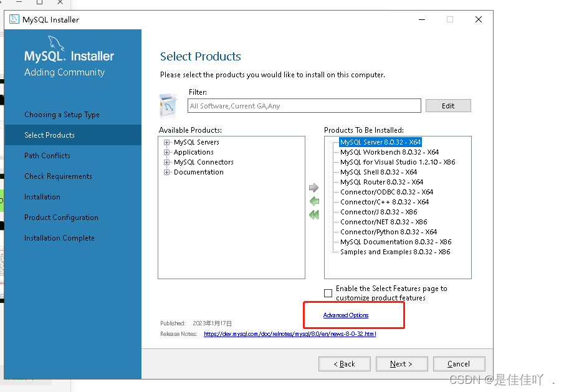This screenshot has width=564, height=392.
Task: Expand the Applications tree node
Action: point(166,153)
